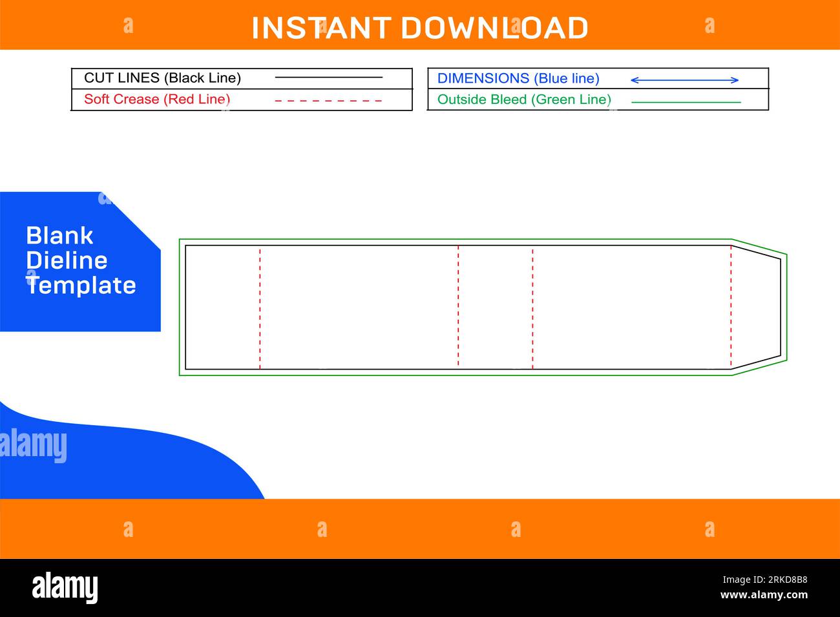Click the blue dimension arrow sample
Screen dimensions: 840x617
click(x=684, y=80)
